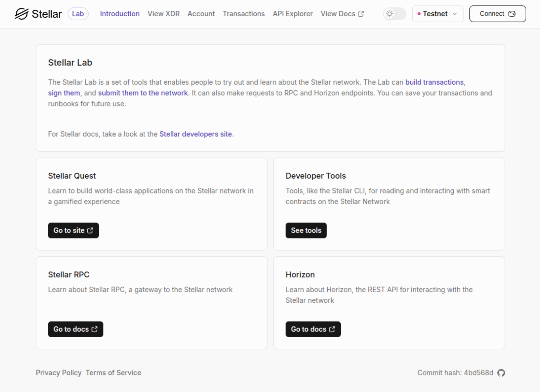Expand the chevron beside Testnet
The image size is (540, 392).
click(455, 14)
